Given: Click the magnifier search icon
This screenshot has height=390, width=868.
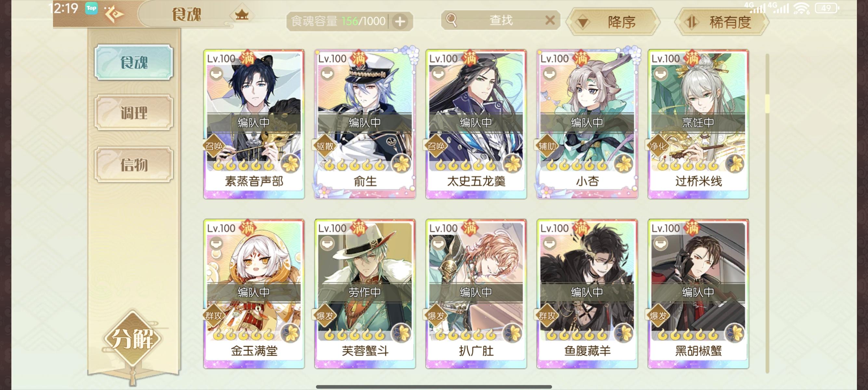Looking at the screenshot, I should coord(452,20).
